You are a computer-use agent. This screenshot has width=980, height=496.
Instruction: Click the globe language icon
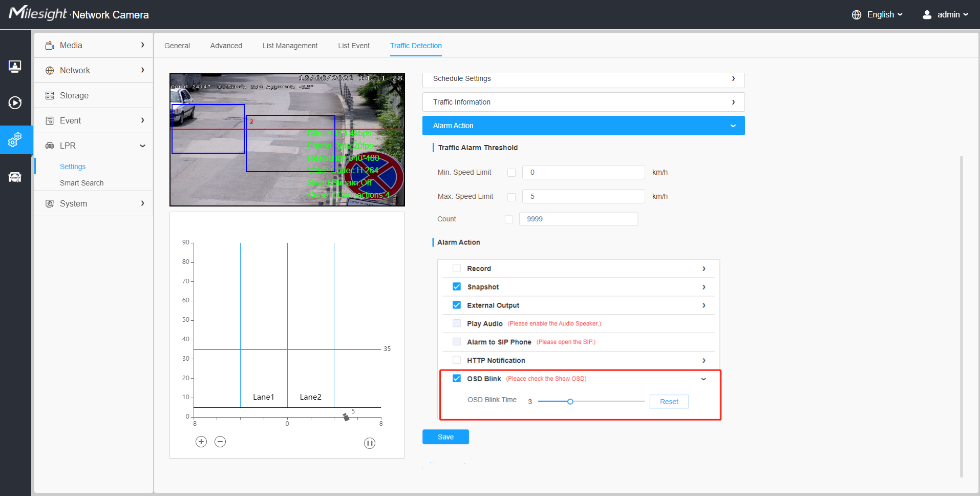pos(857,15)
